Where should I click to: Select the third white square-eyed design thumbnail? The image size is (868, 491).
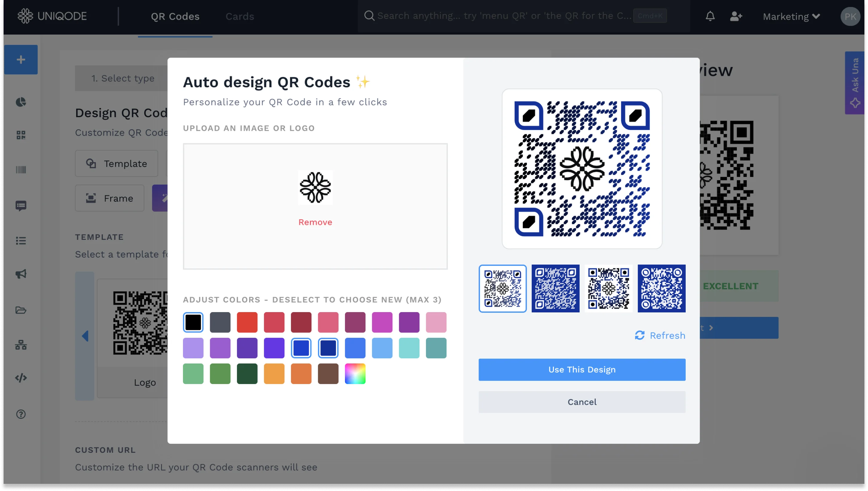pos(609,289)
